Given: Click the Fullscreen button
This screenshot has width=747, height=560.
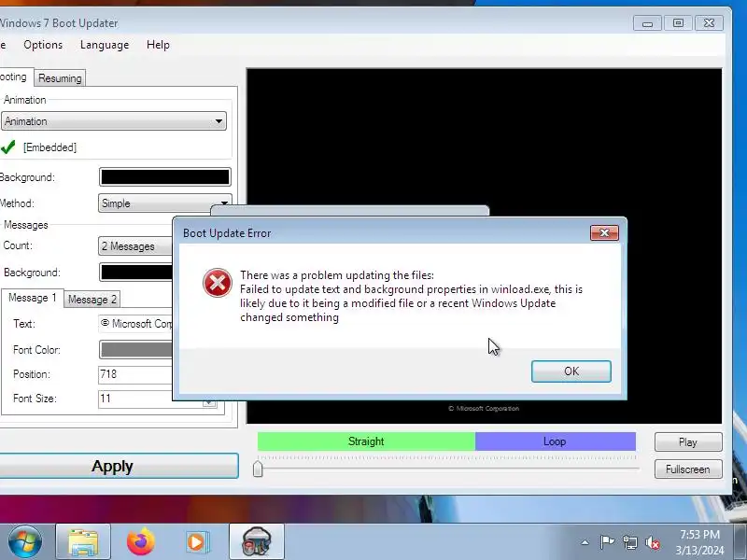Looking at the screenshot, I should tap(688, 469).
